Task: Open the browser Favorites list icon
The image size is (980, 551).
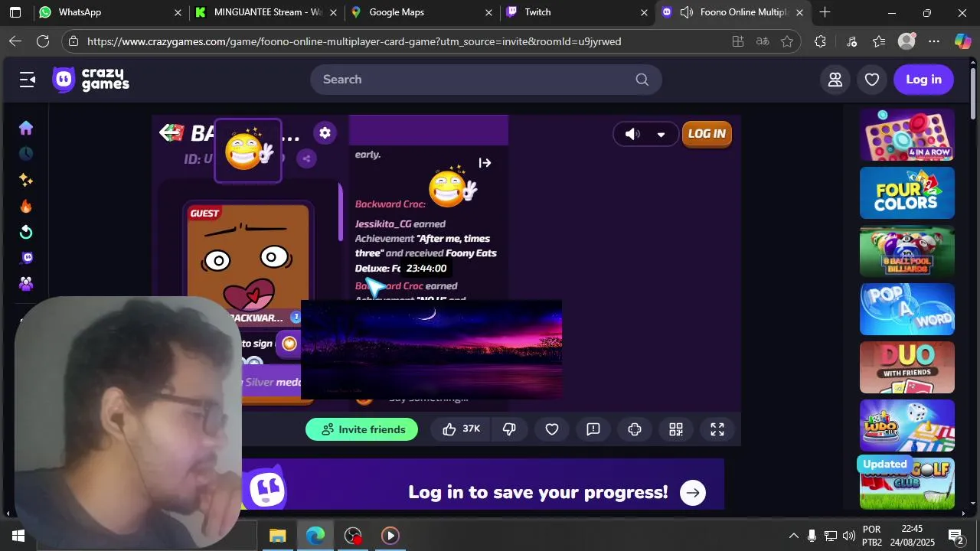Action: tap(879, 41)
